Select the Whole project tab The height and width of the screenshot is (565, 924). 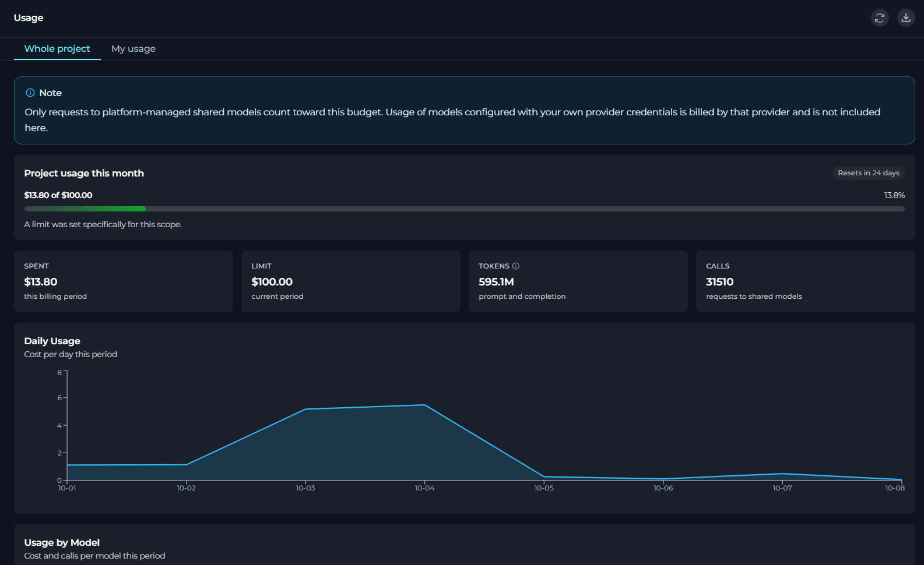pos(57,49)
